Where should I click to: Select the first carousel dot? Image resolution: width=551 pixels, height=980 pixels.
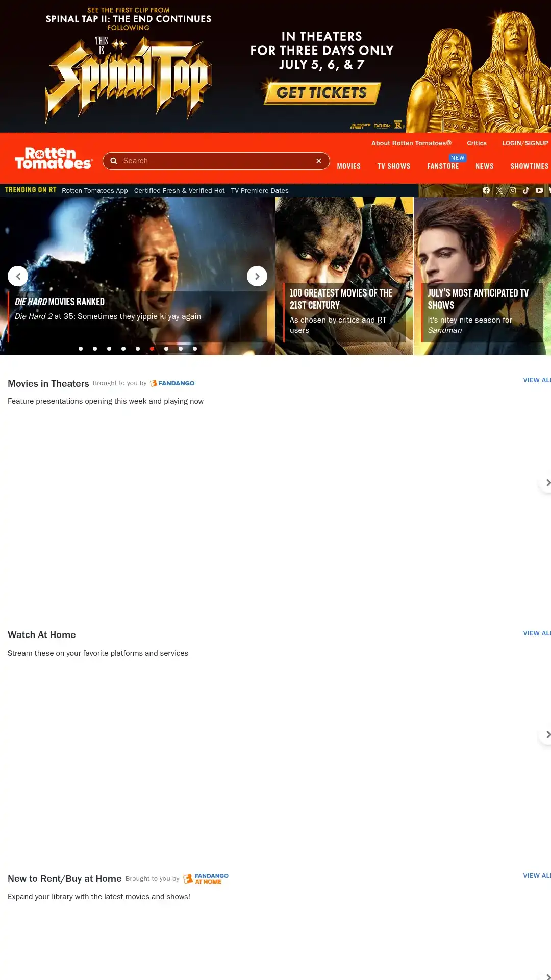(x=81, y=349)
